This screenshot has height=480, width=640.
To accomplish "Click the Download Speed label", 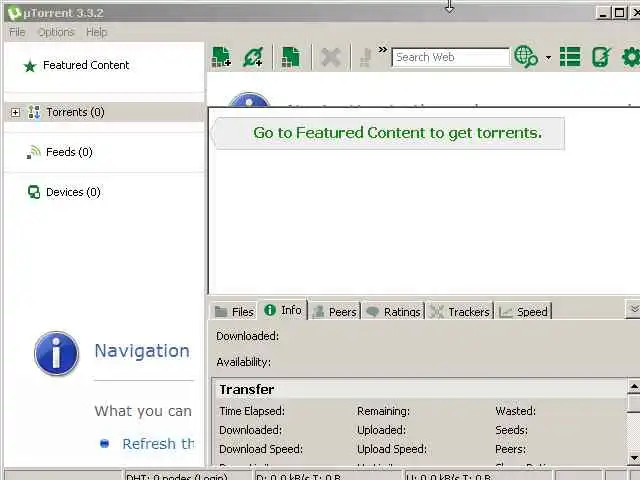I will click(x=261, y=449).
